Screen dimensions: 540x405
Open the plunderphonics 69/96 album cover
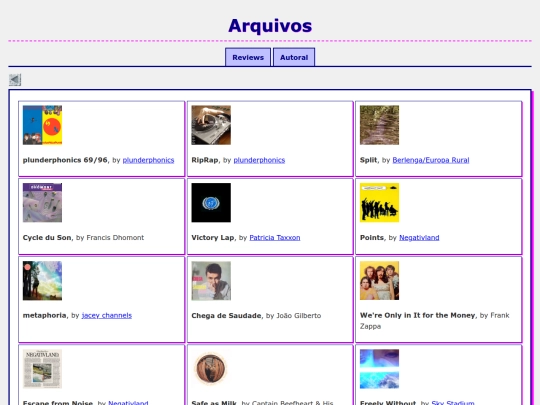click(42, 125)
